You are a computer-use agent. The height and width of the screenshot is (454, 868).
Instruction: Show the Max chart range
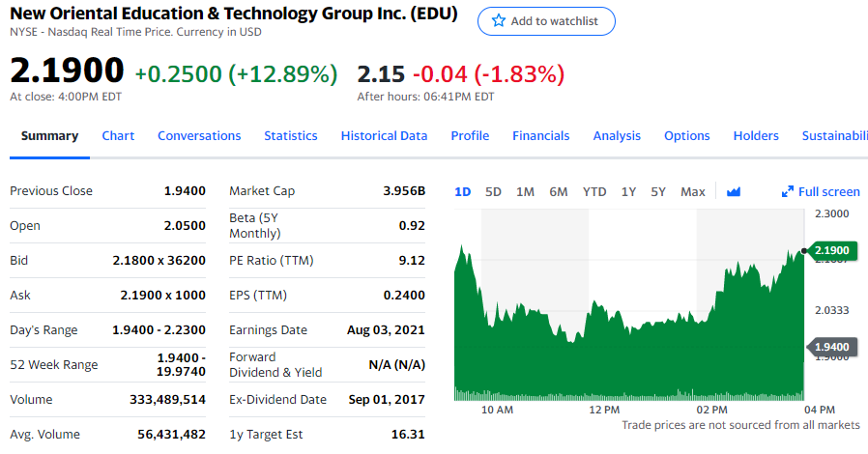693,191
